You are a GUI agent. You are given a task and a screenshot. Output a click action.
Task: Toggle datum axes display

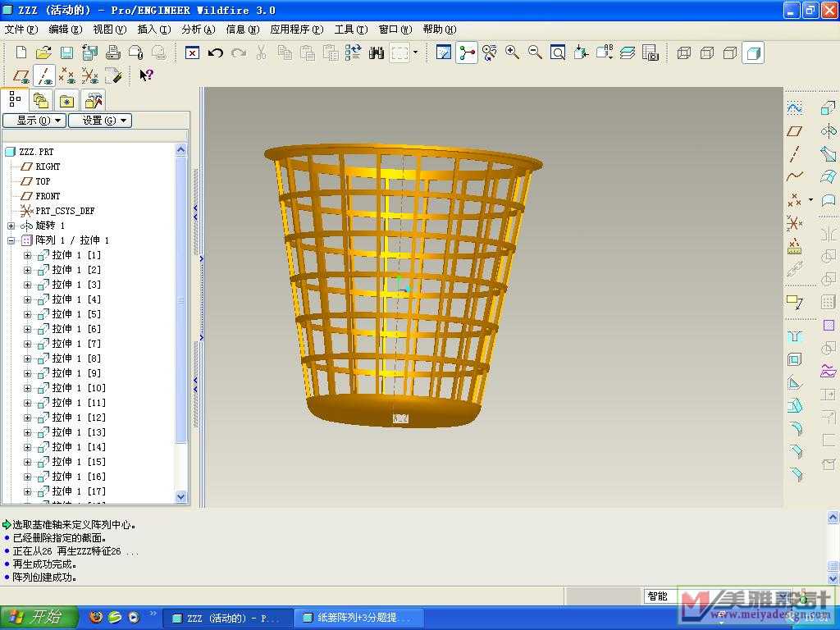click(44, 75)
